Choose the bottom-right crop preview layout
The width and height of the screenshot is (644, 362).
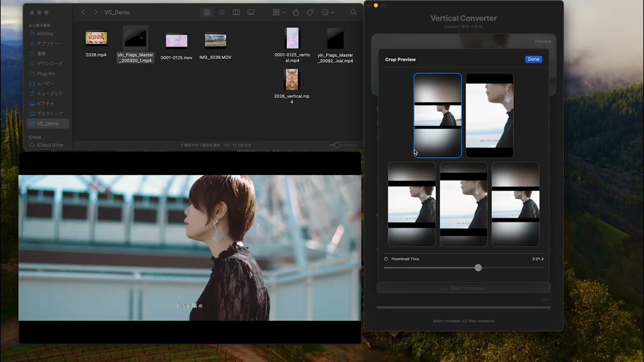515,204
